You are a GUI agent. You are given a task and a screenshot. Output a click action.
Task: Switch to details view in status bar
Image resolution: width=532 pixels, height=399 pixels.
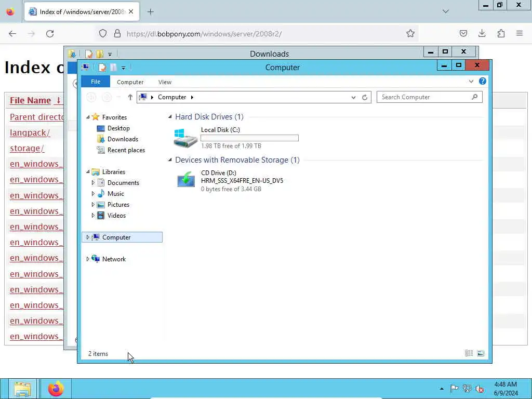tap(469, 353)
